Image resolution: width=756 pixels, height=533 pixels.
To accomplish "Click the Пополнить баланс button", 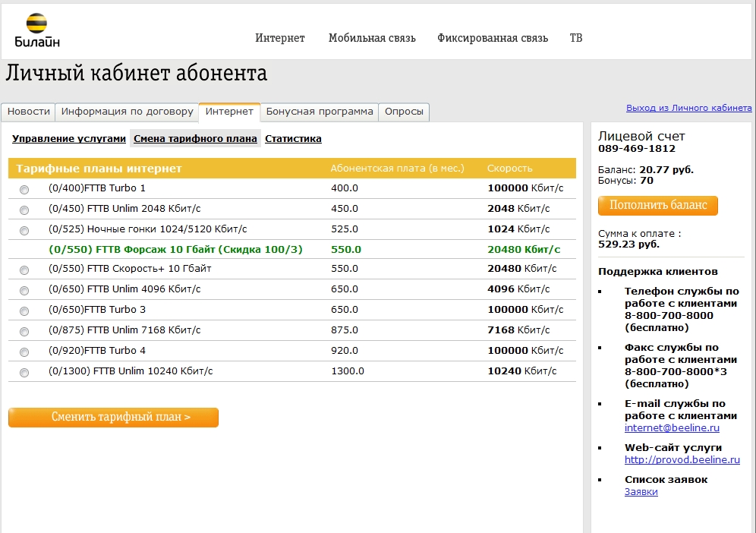I will (658, 206).
